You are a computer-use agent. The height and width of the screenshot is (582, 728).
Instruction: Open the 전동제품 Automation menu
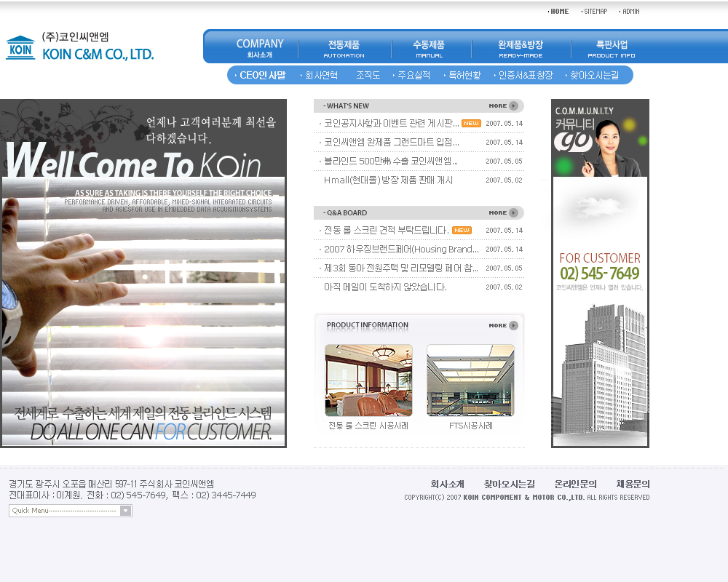point(344,48)
